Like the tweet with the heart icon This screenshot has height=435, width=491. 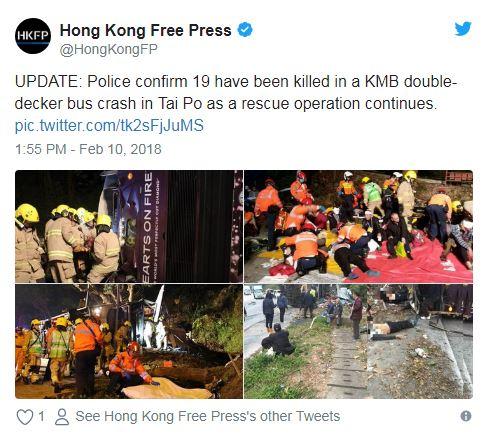pos(25,417)
